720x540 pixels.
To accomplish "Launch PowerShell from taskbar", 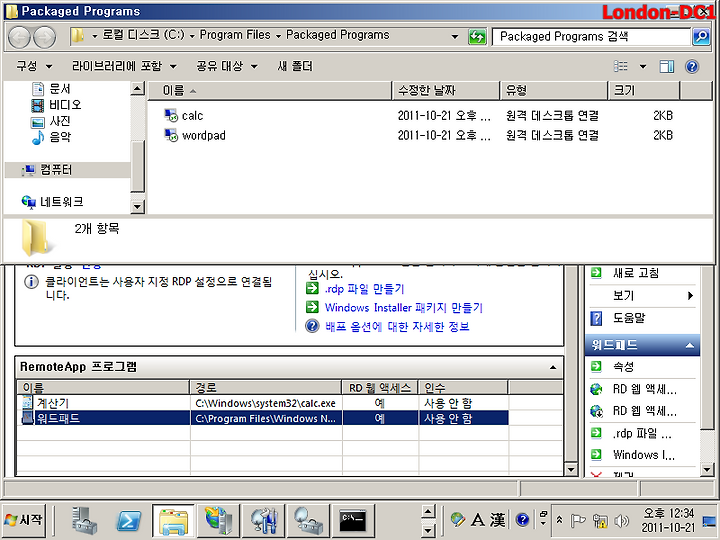I will click(129, 521).
